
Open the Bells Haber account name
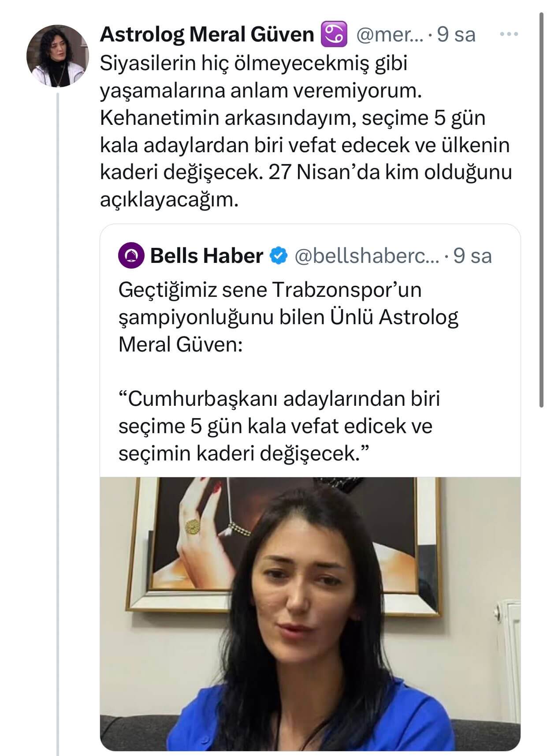[206, 256]
